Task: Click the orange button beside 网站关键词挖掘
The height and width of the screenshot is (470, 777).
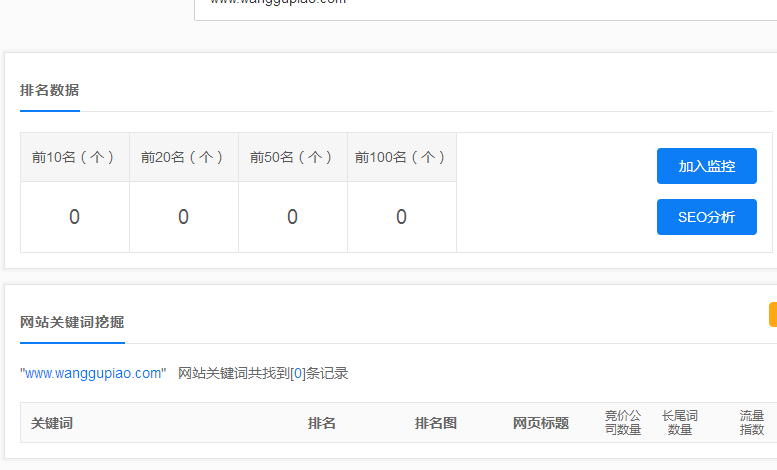Action: (x=773, y=314)
